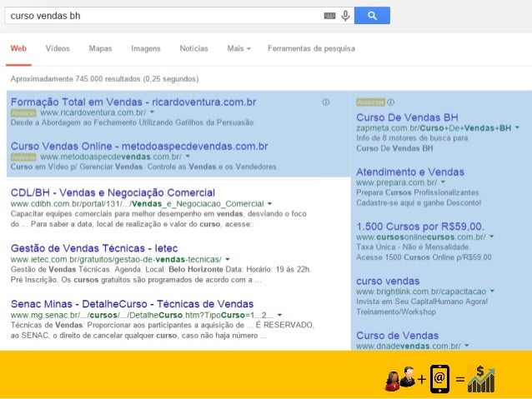Click the blue magnifier search button

[372, 15]
